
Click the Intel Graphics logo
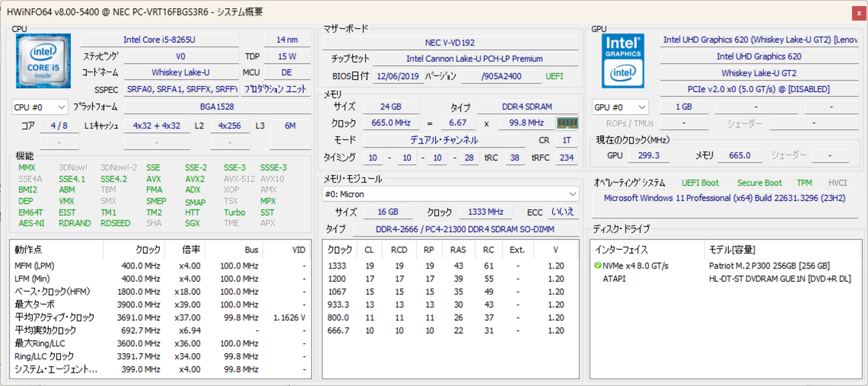pyautogui.click(x=623, y=61)
